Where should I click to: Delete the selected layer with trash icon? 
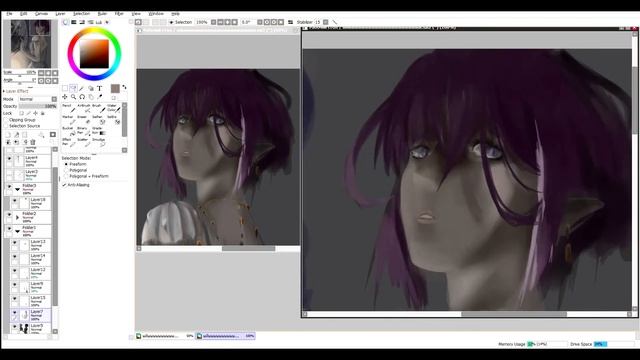[x=33, y=142]
